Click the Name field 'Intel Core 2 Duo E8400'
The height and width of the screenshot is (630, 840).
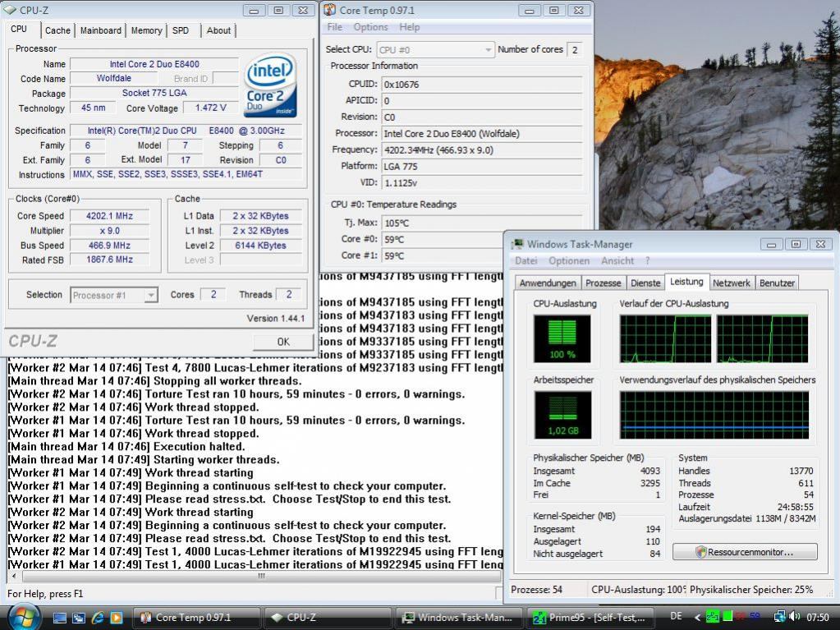click(x=154, y=64)
